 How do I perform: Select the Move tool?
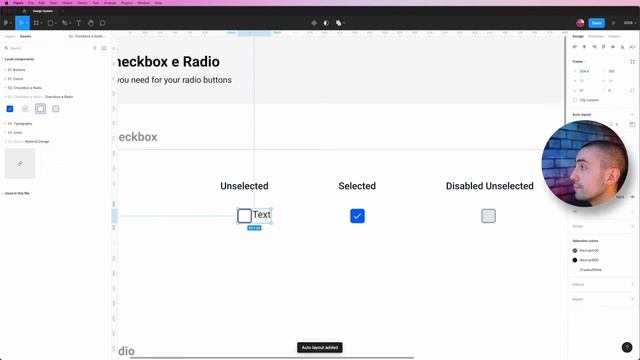coord(21,23)
